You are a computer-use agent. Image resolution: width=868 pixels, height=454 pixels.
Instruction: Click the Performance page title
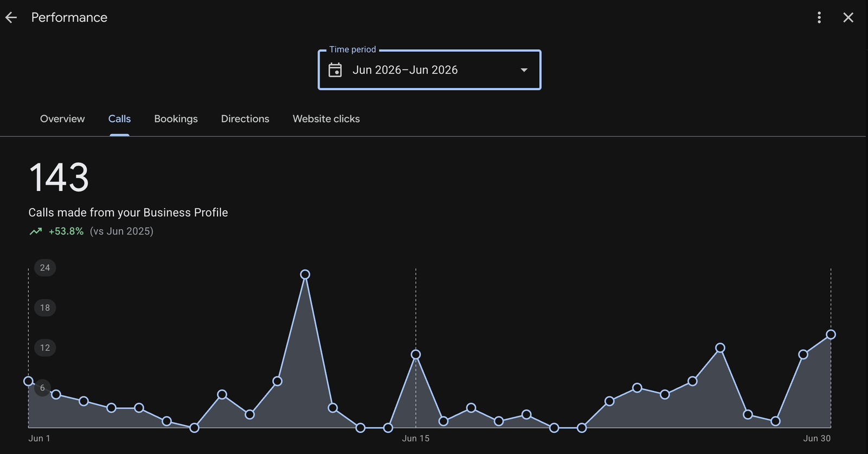pos(69,17)
